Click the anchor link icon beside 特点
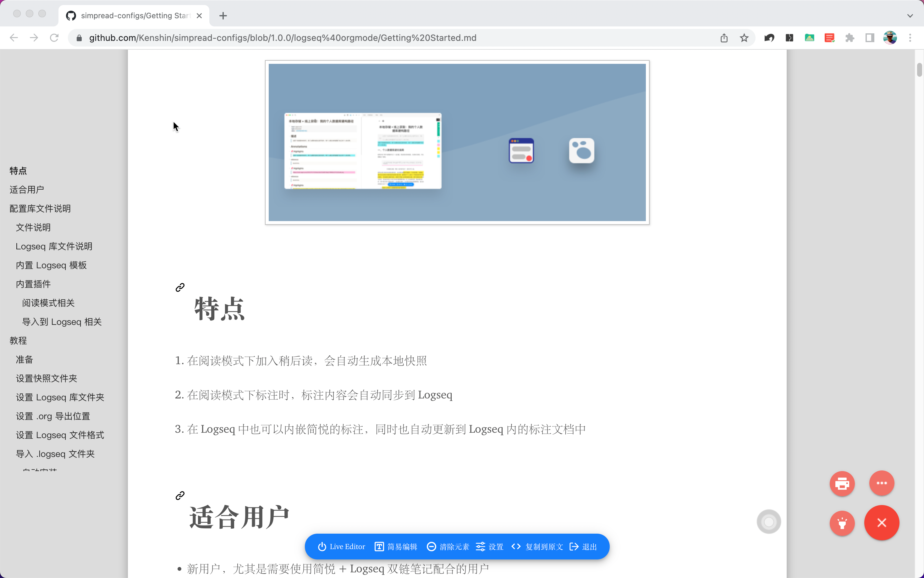Screen dimensions: 924x578 point(180,287)
